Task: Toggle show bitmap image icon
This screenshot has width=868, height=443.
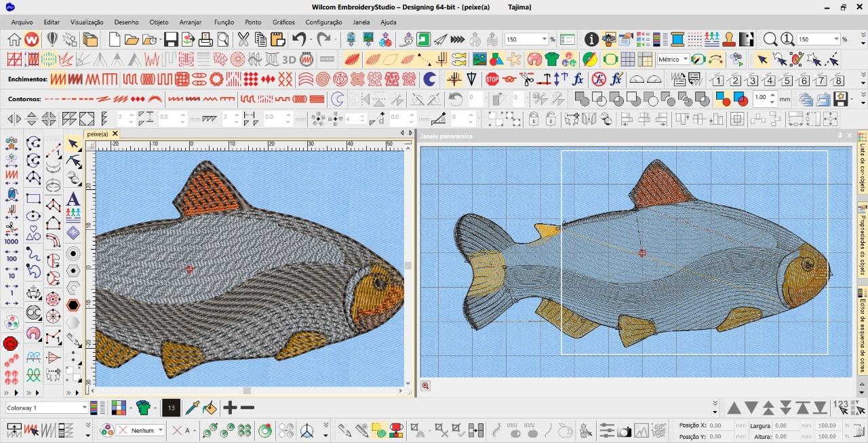Action: click(479, 60)
